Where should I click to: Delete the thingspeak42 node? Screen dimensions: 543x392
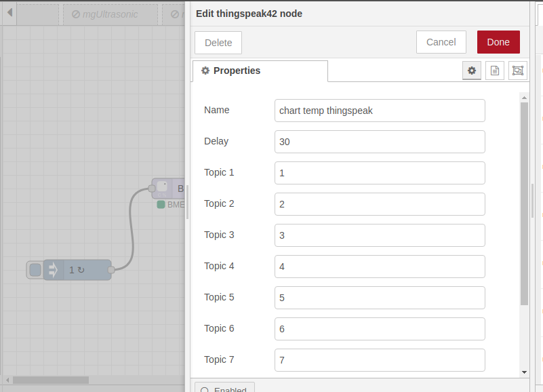click(x=218, y=42)
